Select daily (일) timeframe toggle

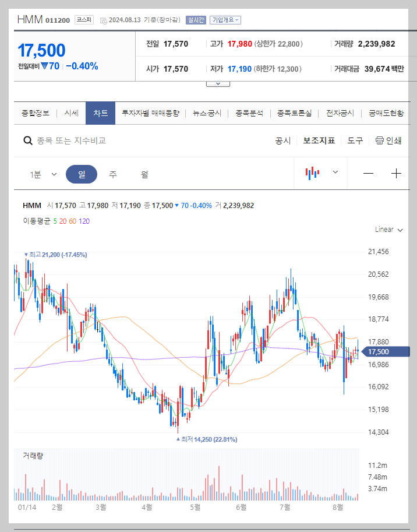[x=82, y=173]
